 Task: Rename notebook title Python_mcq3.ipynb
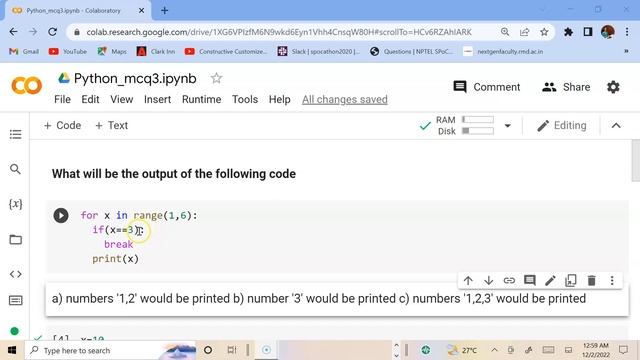point(135,78)
